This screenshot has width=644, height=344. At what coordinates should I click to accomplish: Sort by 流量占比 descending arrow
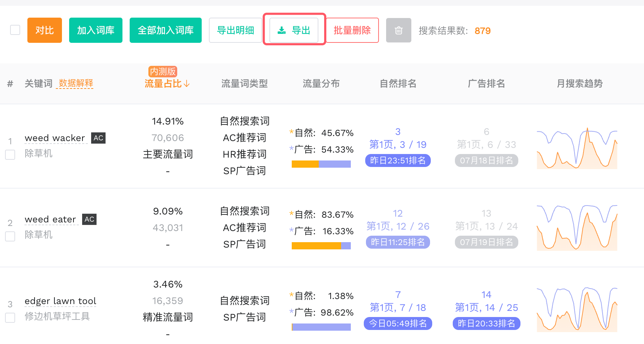tap(187, 84)
